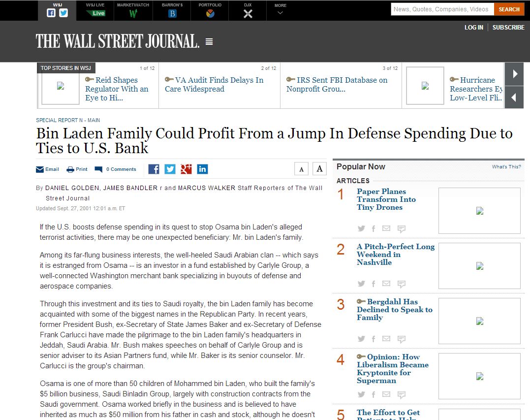Viewport: 530px width, 420px height.
Task: Share Nashville article on Facebook
Action: click(x=374, y=284)
